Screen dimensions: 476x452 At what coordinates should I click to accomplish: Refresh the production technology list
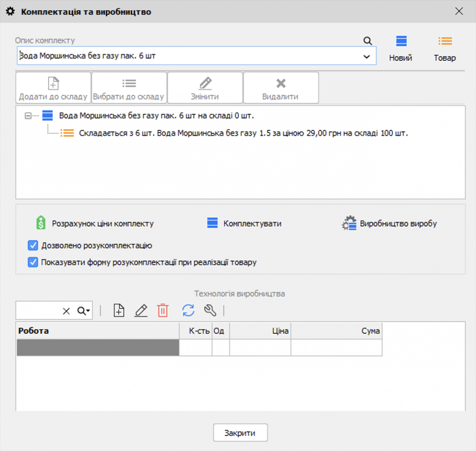tap(188, 311)
